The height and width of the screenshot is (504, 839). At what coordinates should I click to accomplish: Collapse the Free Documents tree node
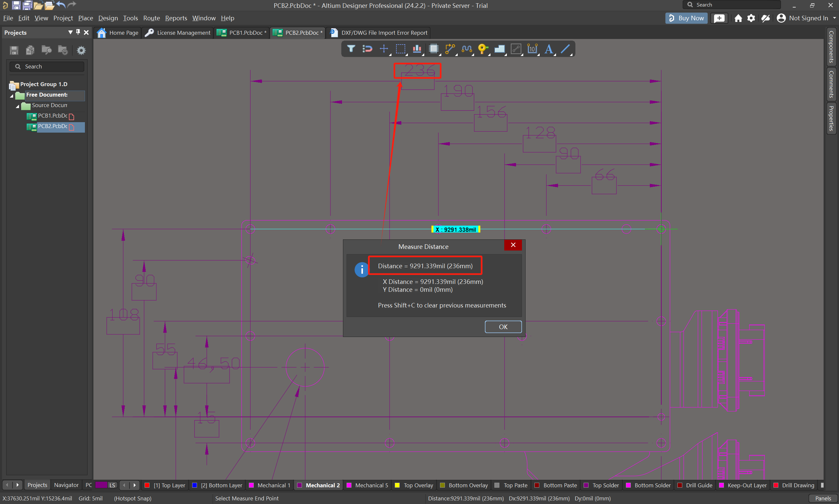pos(11,96)
